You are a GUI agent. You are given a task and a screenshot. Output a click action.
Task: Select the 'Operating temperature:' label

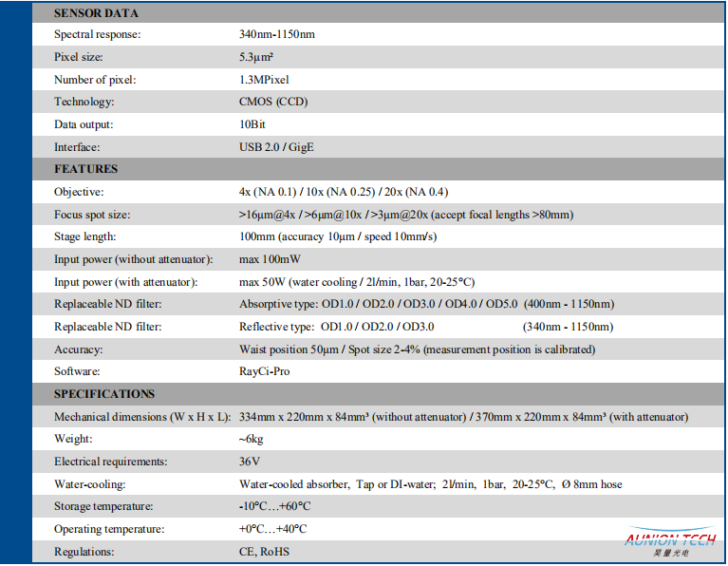pos(109,529)
